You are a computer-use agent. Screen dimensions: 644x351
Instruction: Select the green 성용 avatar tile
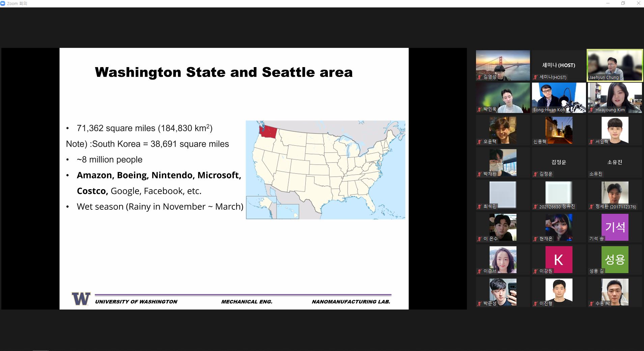tap(615, 260)
